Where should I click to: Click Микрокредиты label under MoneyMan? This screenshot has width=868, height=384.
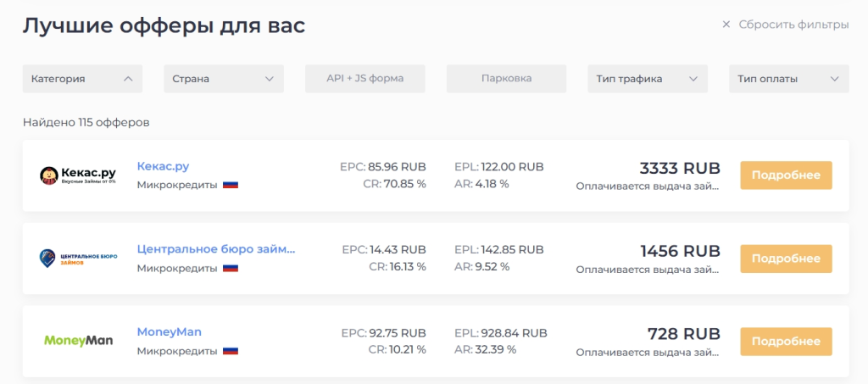(177, 351)
